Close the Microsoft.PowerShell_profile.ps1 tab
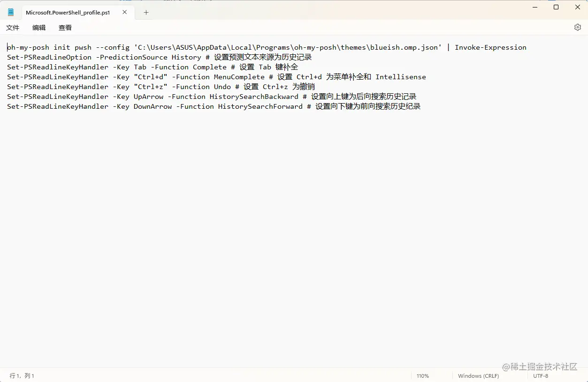 point(125,12)
